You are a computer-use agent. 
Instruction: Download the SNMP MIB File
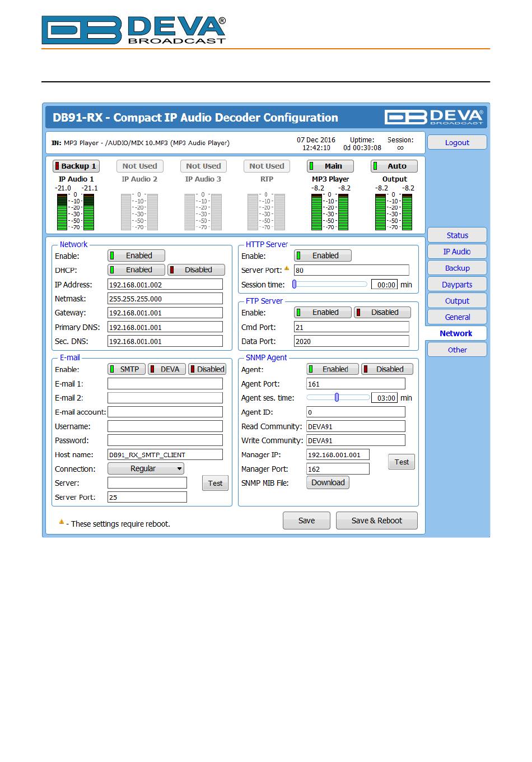(x=328, y=482)
